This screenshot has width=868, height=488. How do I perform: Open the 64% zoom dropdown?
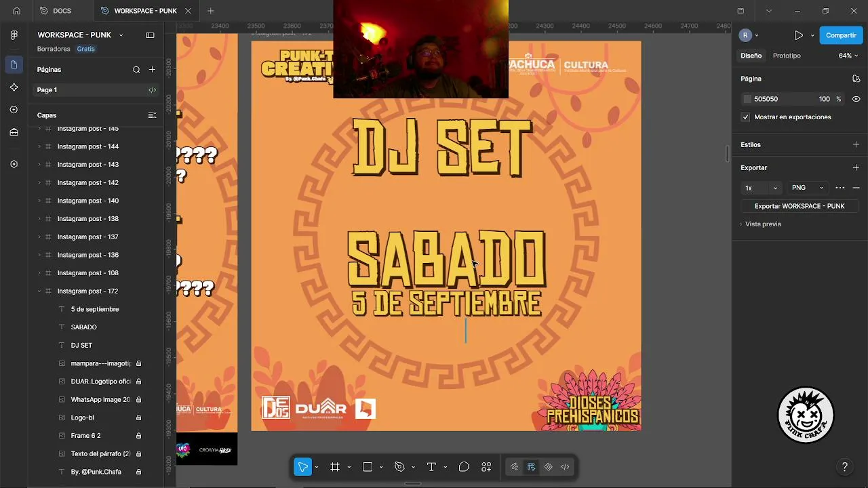coord(848,56)
